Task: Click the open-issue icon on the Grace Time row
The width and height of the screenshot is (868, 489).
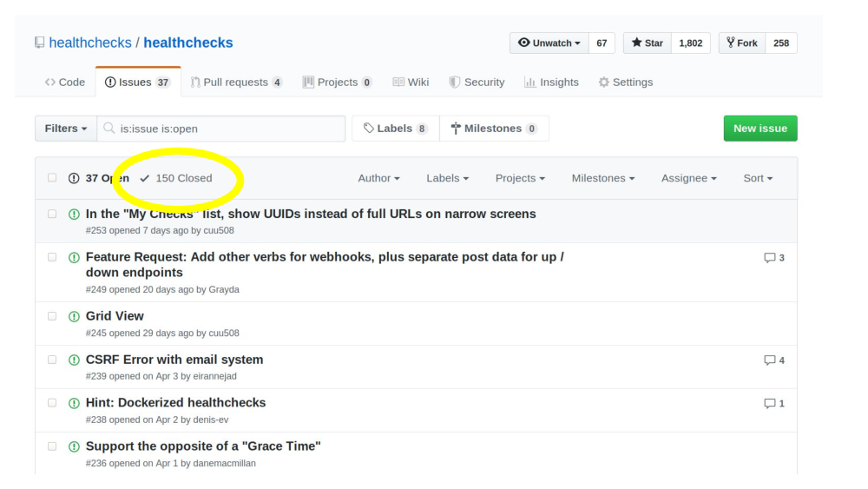Action: pos(74,447)
